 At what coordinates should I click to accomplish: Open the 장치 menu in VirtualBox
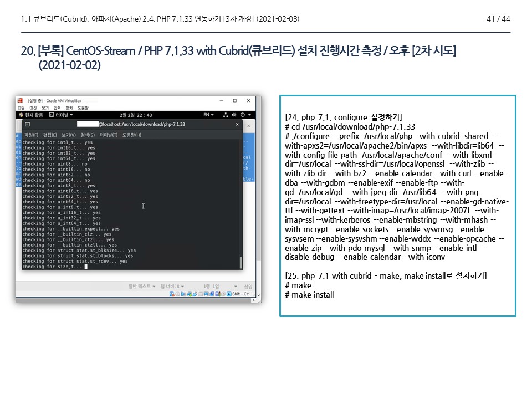[x=69, y=108]
